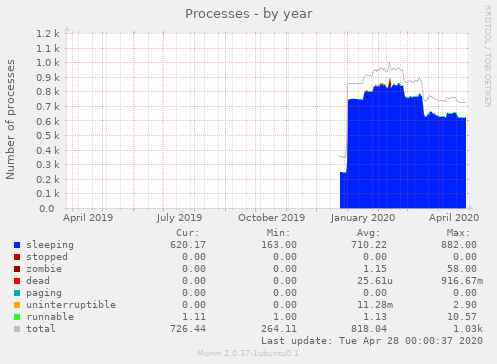Select the 'dead' legend label

click(x=38, y=281)
